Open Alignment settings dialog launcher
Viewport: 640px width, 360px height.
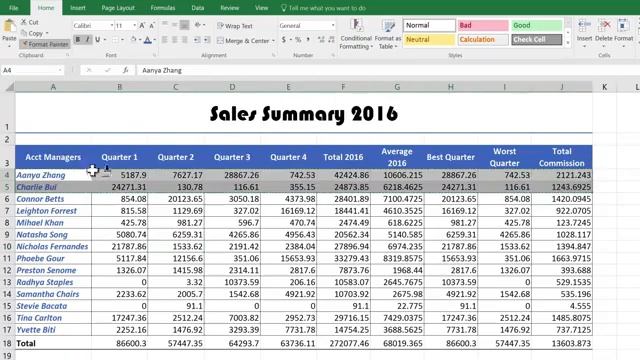pyautogui.click(x=273, y=55)
